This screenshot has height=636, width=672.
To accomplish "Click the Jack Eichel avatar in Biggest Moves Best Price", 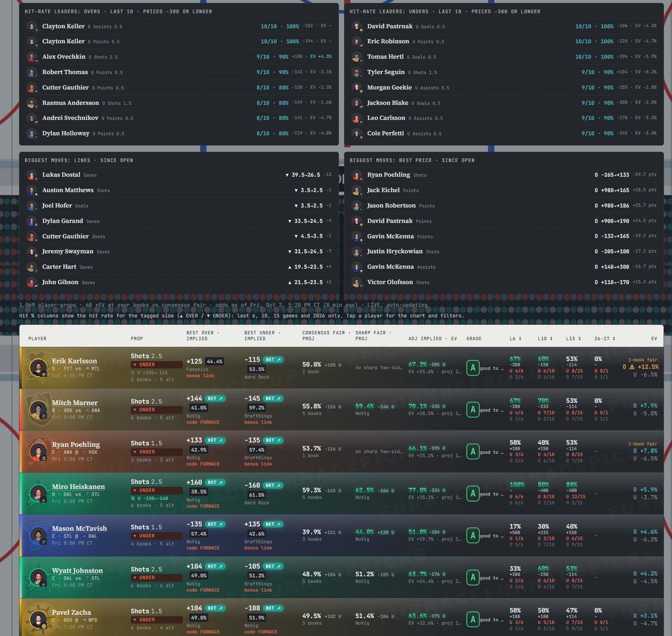I will tap(357, 191).
